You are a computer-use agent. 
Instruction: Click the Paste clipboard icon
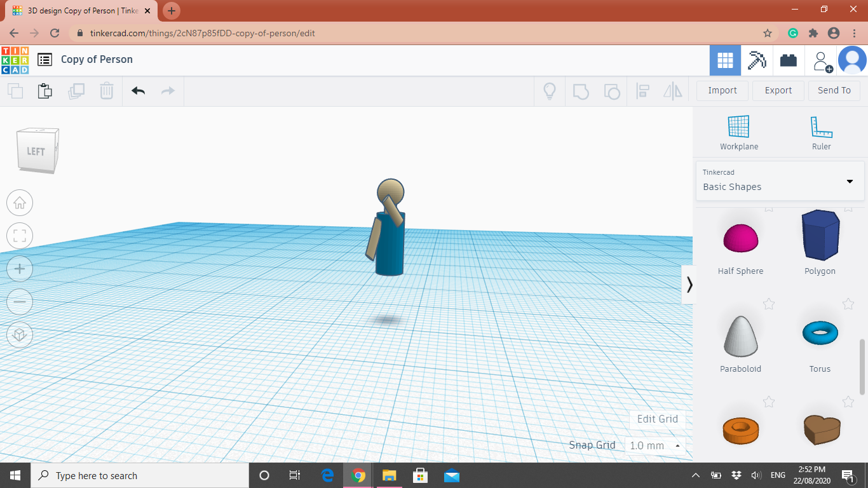point(44,91)
